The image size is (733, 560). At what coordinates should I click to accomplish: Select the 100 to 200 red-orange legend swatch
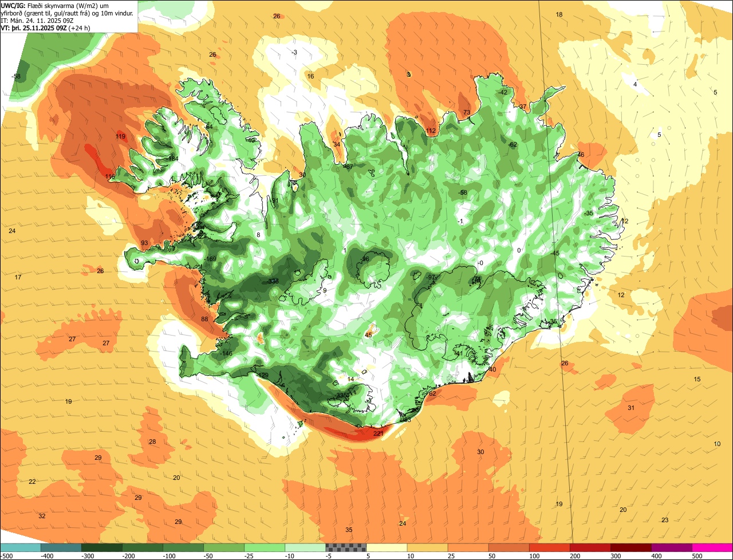tap(549, 547)
